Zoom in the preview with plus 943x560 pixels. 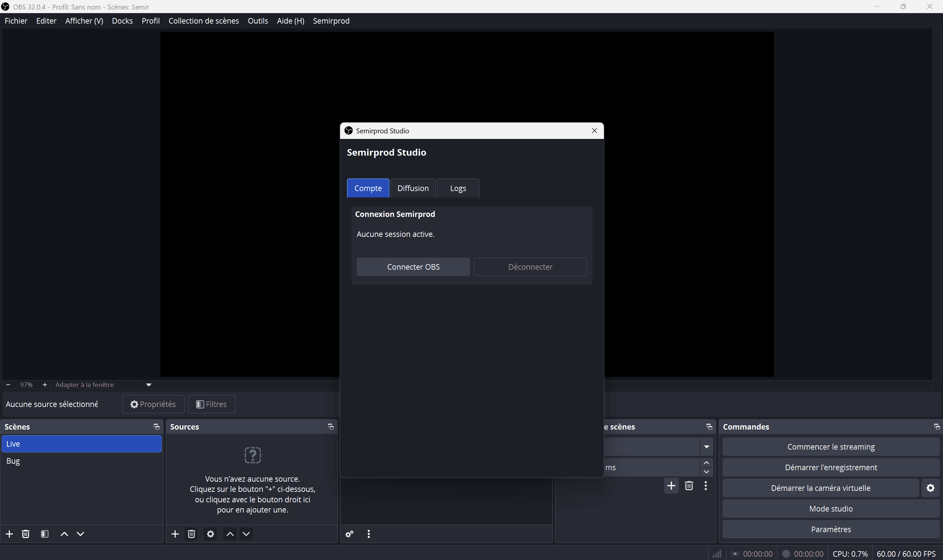45,384
